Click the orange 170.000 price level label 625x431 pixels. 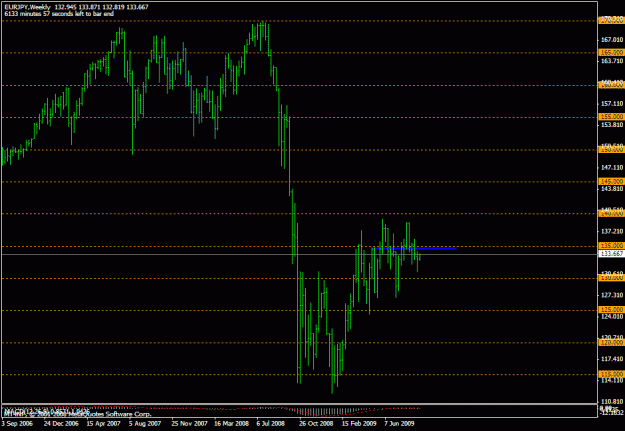pos(611,20)
